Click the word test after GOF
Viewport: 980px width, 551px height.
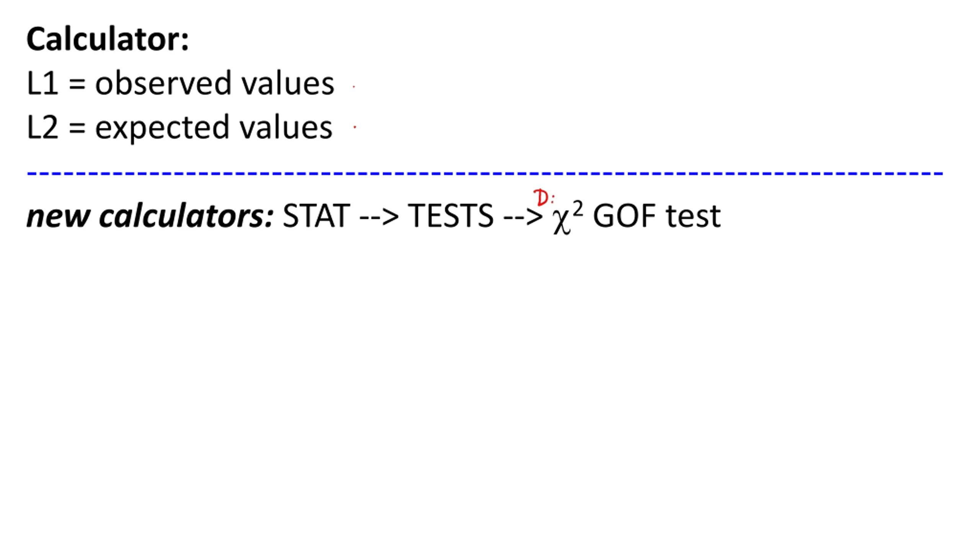[693, 217]
